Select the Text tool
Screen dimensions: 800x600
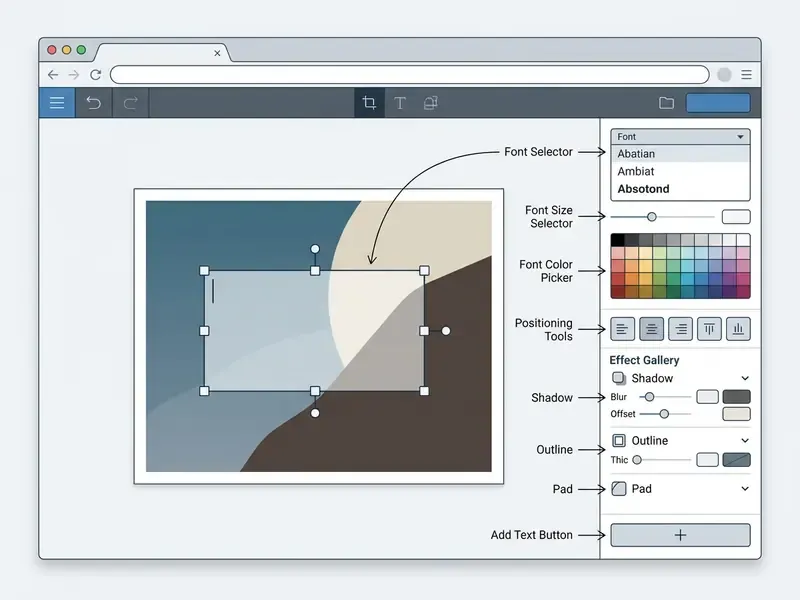pos(400,103)
